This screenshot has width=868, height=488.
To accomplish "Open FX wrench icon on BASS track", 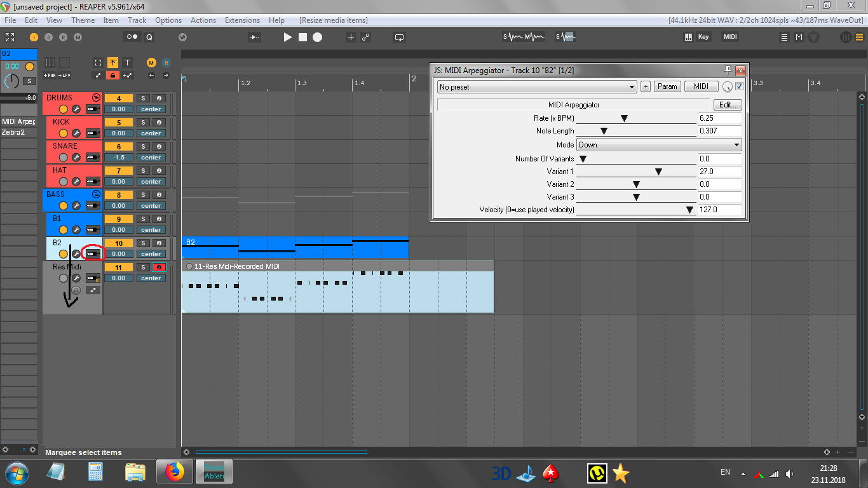I will pyautogui.click(x=76, y=206).
